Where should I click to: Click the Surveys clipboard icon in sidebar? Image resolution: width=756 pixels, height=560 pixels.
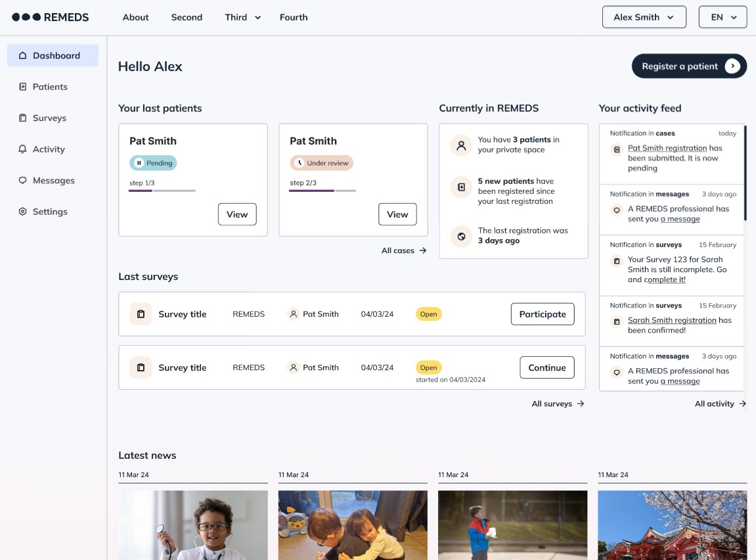(x=23, y=118)
